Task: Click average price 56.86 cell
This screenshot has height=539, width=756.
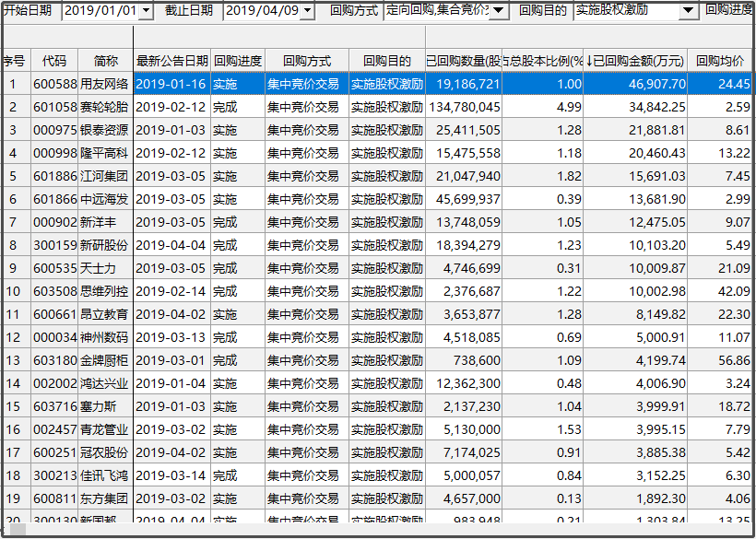Action: pos(720,360)
